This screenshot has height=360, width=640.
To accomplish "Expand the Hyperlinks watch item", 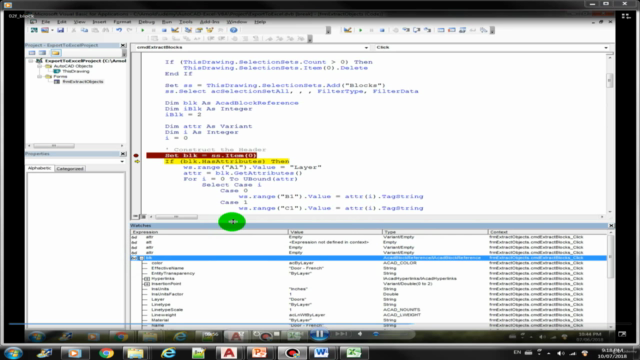I will [x=147, y=279].
